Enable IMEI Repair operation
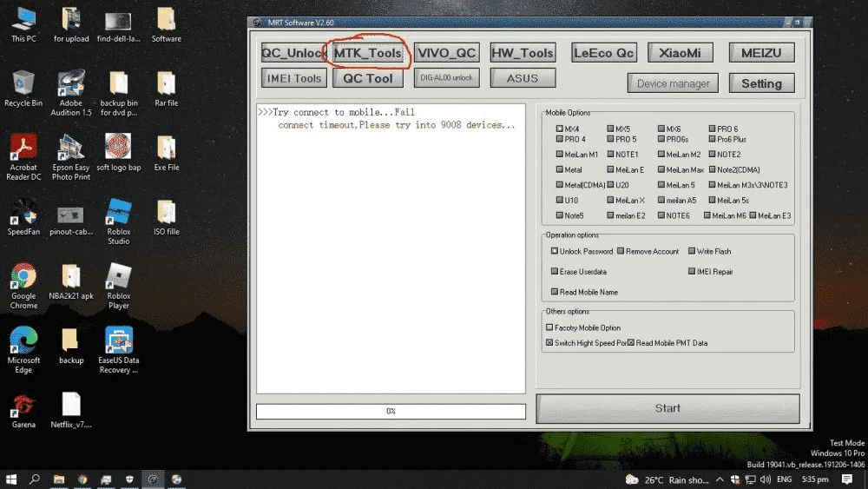Image resolution: width=868 pixels, height=489 pixels. 692,271
